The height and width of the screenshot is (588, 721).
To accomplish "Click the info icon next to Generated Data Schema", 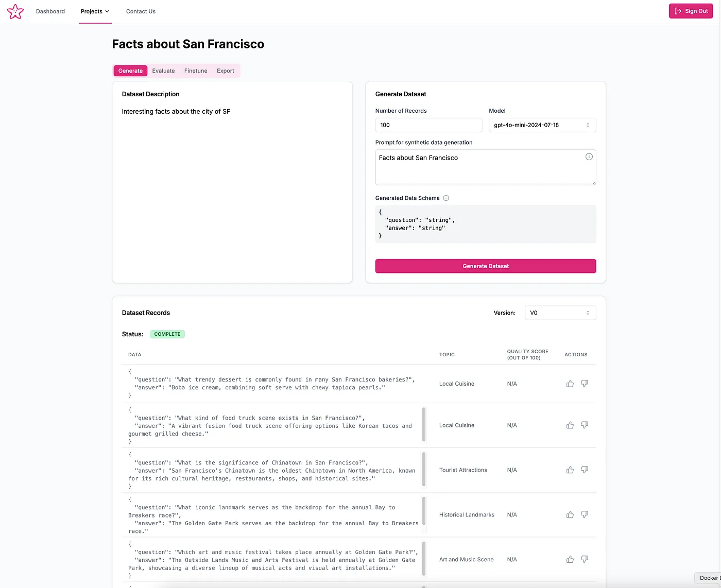I will pos(446,198).
